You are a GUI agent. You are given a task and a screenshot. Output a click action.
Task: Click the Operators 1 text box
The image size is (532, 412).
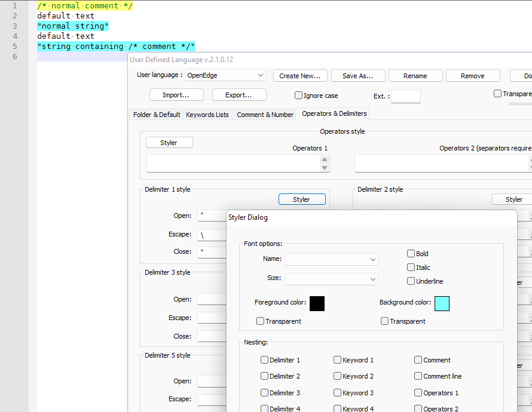234,164
